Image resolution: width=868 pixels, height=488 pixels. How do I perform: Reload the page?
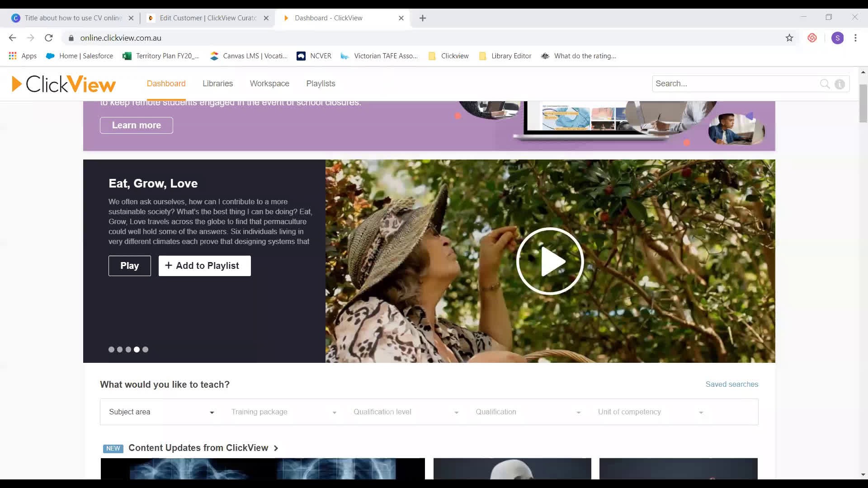click(49, 38)
